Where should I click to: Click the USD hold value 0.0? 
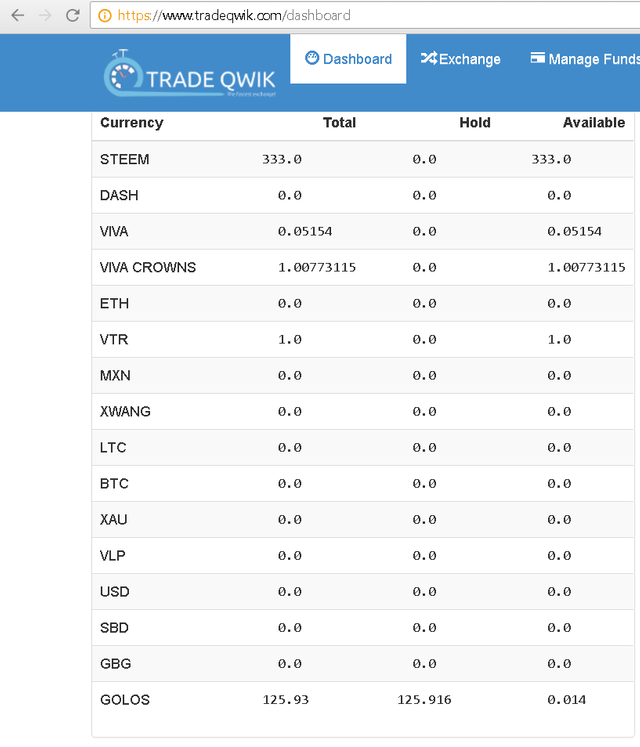[424, 592]
